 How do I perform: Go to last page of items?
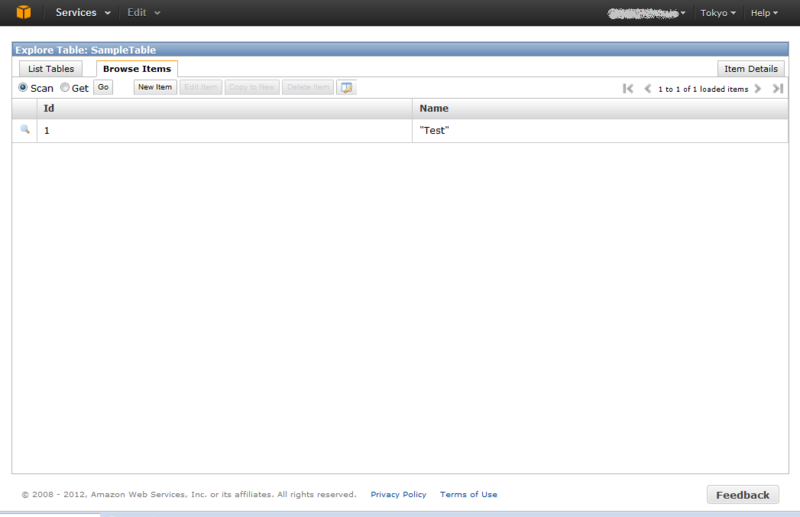[x=778, y=89]
